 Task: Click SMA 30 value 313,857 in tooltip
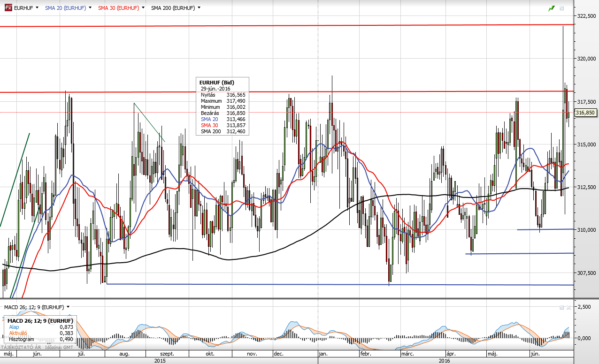pos(236,125)
